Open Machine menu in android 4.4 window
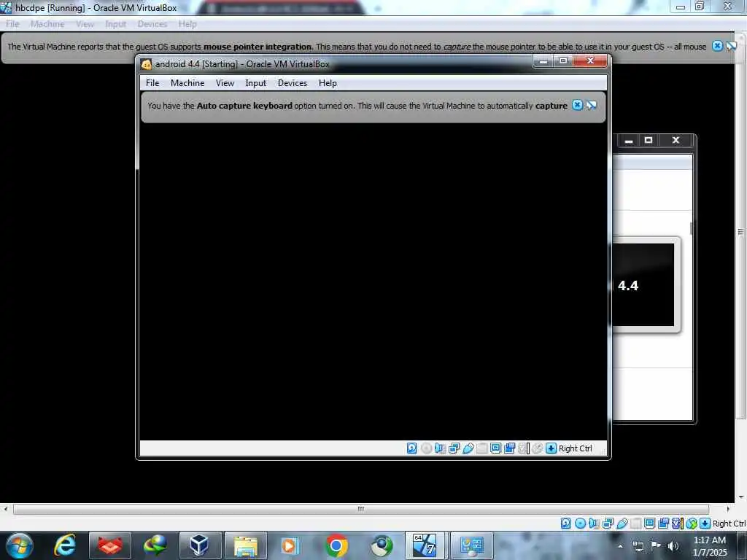This screenshot has width=747, height=560. (x=187, y=83)
